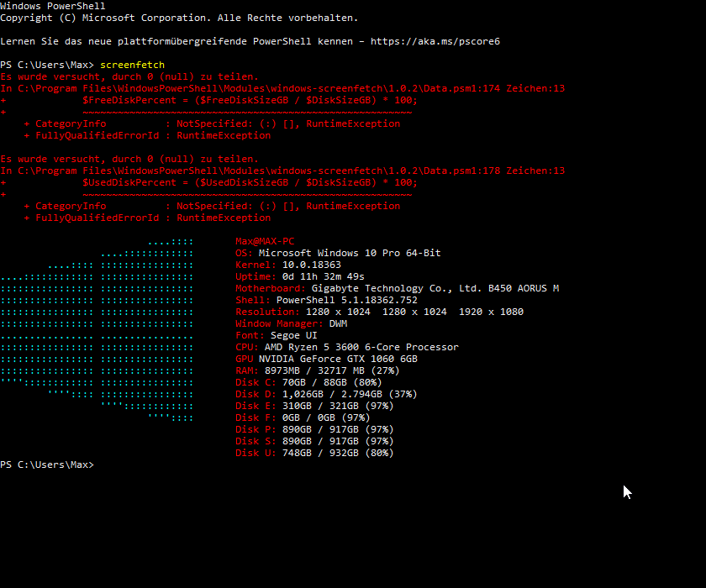Click the CPU AMD Ryzen 5 3600 line

point(346,347)
